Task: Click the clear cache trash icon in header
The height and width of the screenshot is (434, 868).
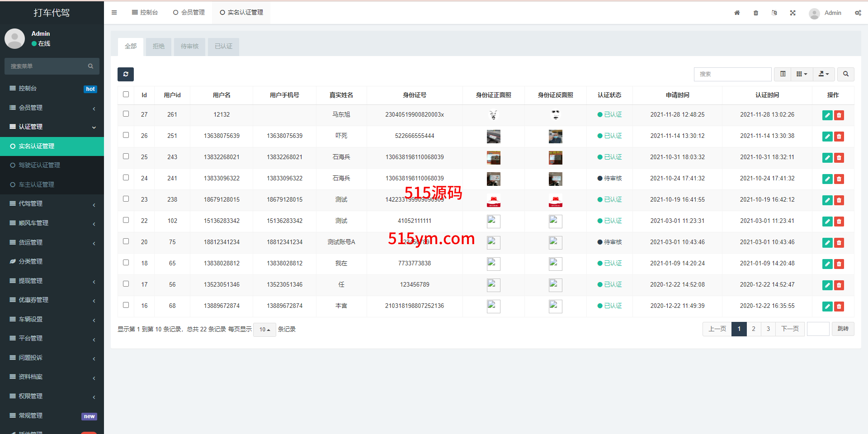Action: coord(755,13)
